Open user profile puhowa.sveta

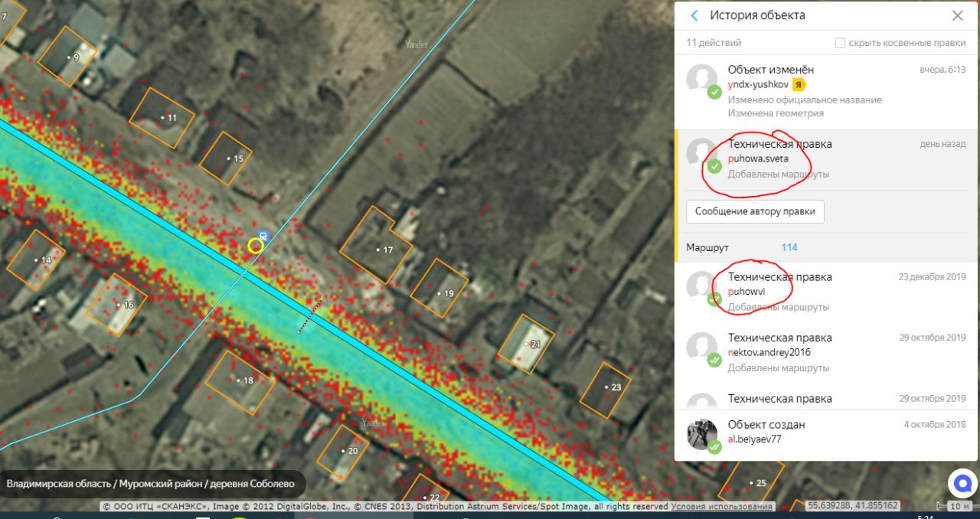[759, 158]
